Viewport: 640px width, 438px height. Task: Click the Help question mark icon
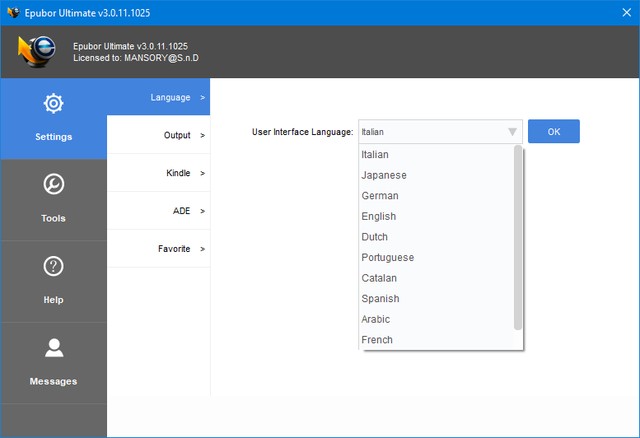click(53, 266)
